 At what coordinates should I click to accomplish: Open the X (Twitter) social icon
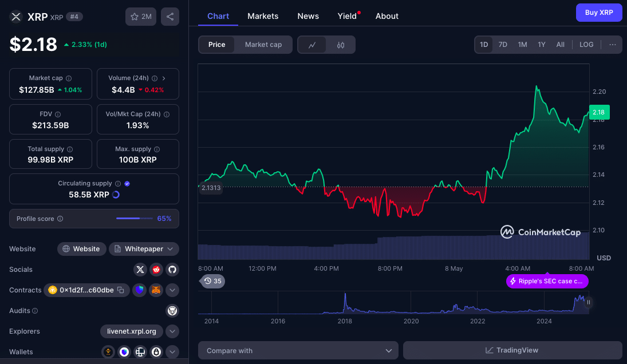click(140, 270)
